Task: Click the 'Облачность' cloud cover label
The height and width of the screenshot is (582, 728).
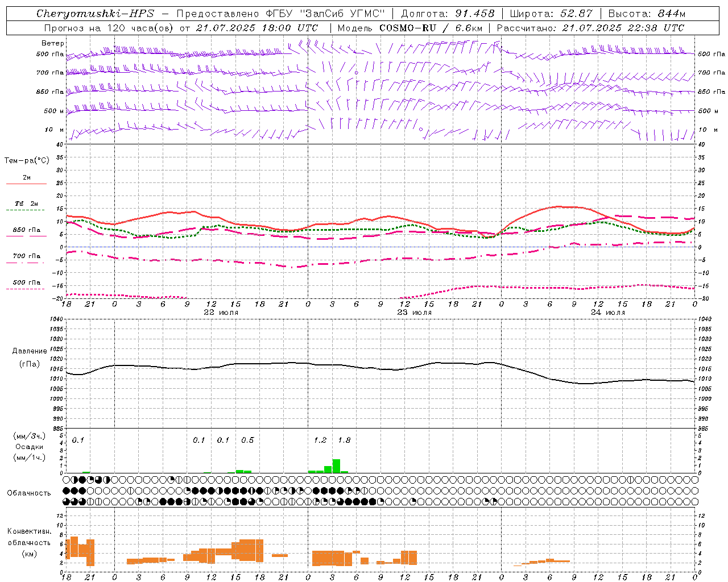Action: [x=29, y=493]
